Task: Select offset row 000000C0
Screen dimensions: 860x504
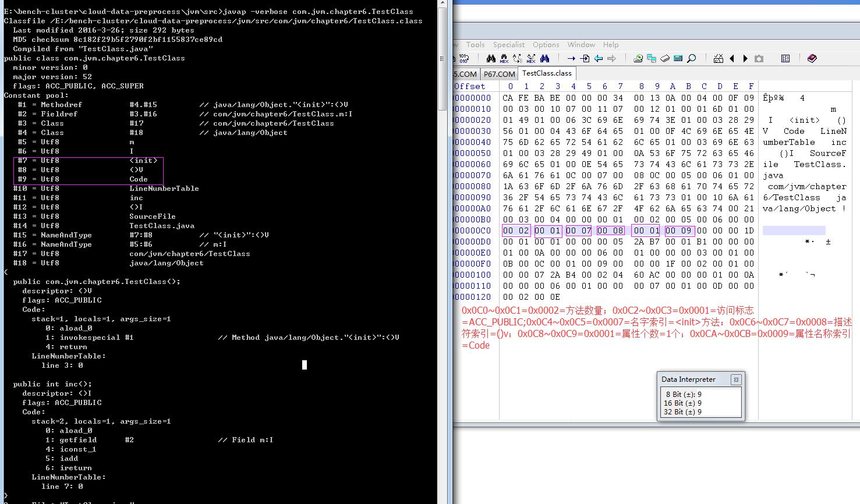Action: tap(473, 230)
